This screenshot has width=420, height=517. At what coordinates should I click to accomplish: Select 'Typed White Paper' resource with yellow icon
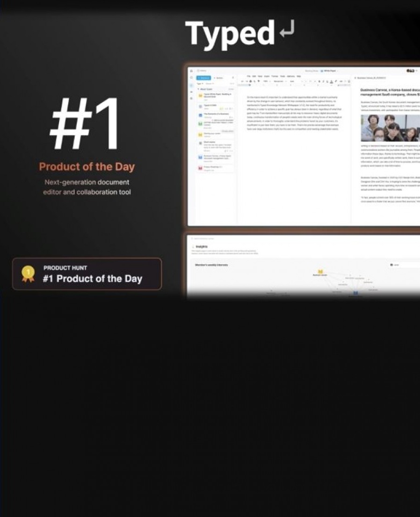click(216, 96)
